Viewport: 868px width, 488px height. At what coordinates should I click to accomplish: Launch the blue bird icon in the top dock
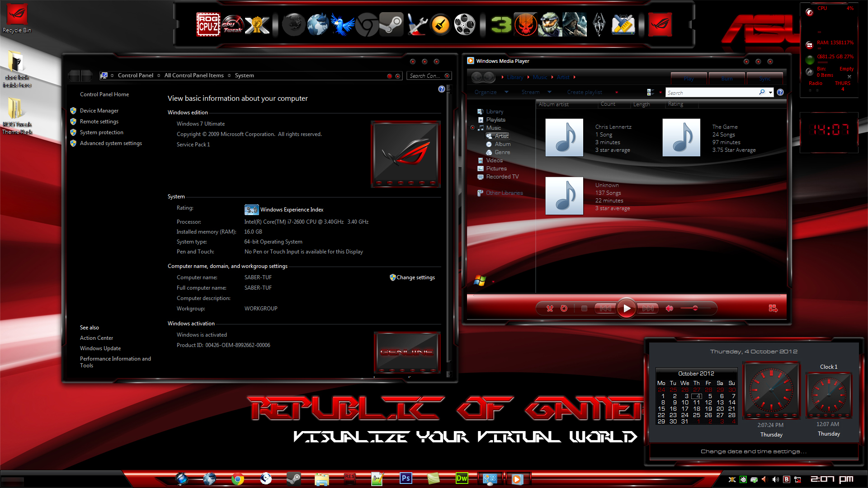click(342, 24)
